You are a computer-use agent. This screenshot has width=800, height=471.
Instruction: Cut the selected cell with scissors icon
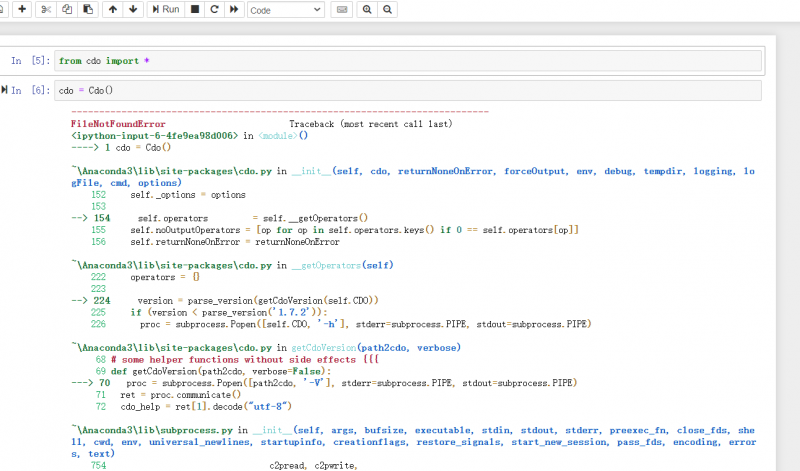[x=46, y=9]
